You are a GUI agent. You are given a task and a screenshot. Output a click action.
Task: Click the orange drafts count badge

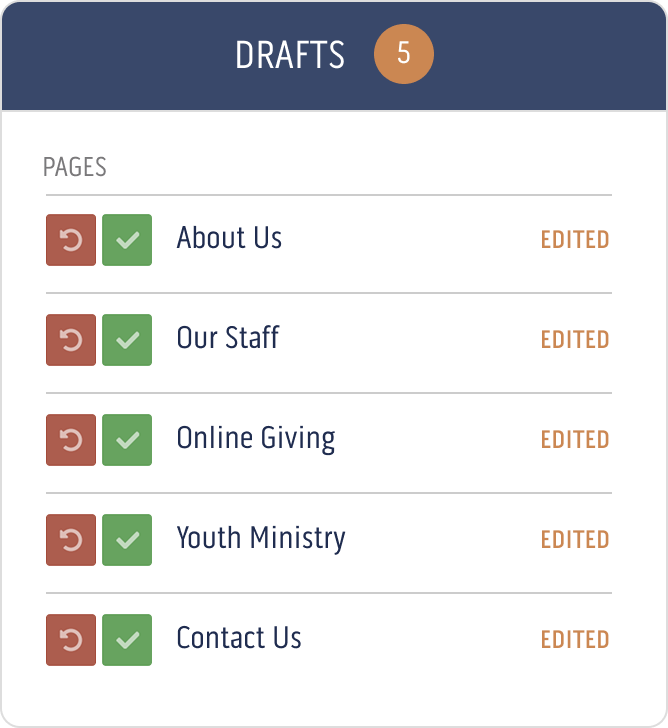[x=403, y=54]
